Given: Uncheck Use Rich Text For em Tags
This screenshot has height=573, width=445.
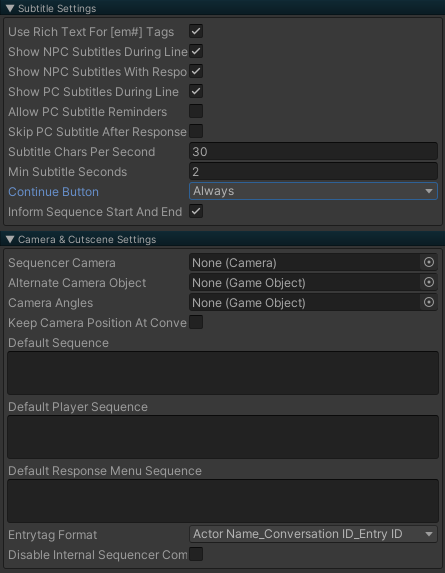Looking at the screenshot, I should (x=196, y=31).
